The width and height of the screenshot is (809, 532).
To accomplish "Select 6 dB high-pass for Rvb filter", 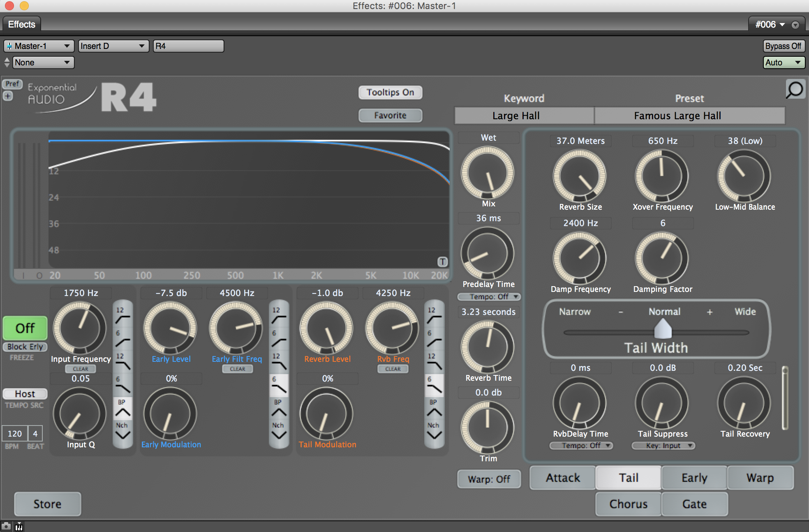I will click(434, 339).
